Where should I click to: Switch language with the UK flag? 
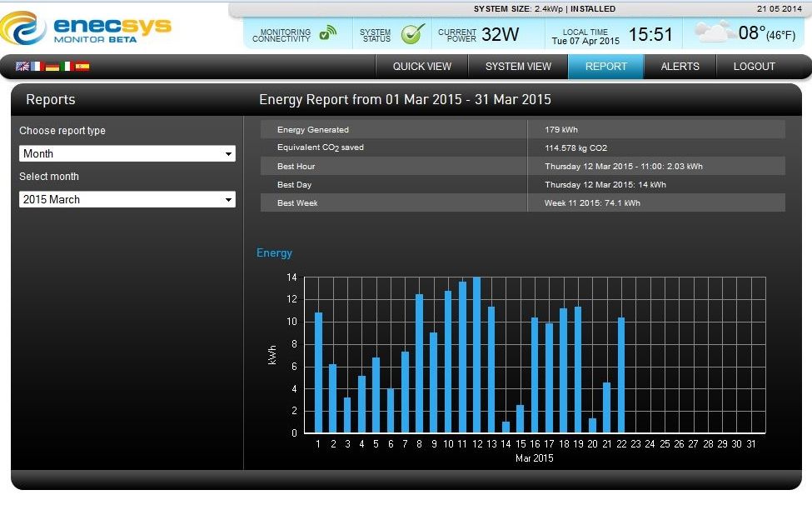(22, 67)
